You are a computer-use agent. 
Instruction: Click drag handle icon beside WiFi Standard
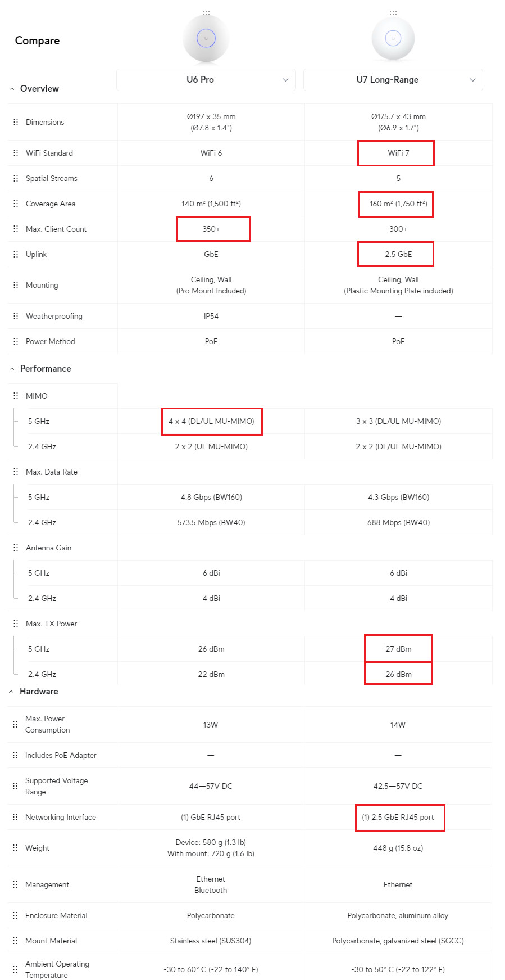[16, 153]
